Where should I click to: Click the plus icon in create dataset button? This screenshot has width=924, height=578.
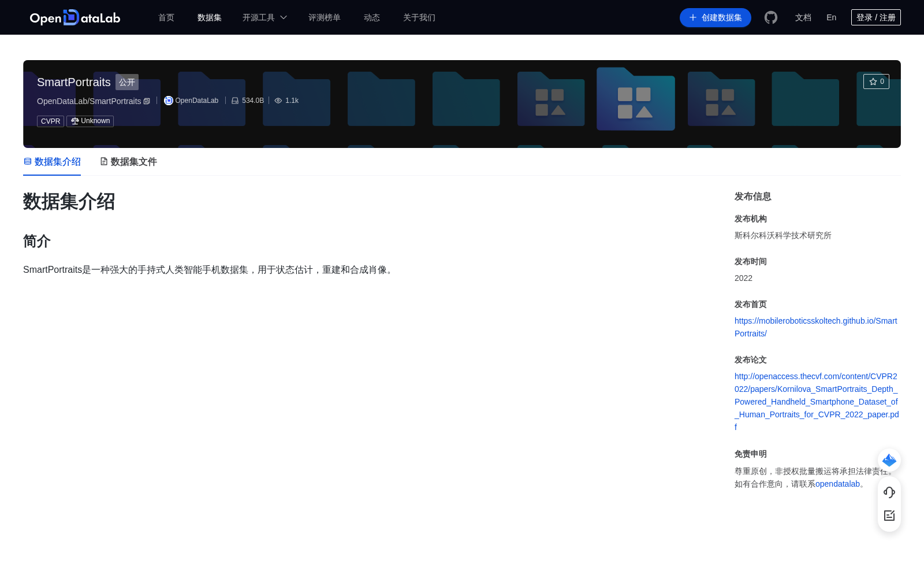pos(693,17)
